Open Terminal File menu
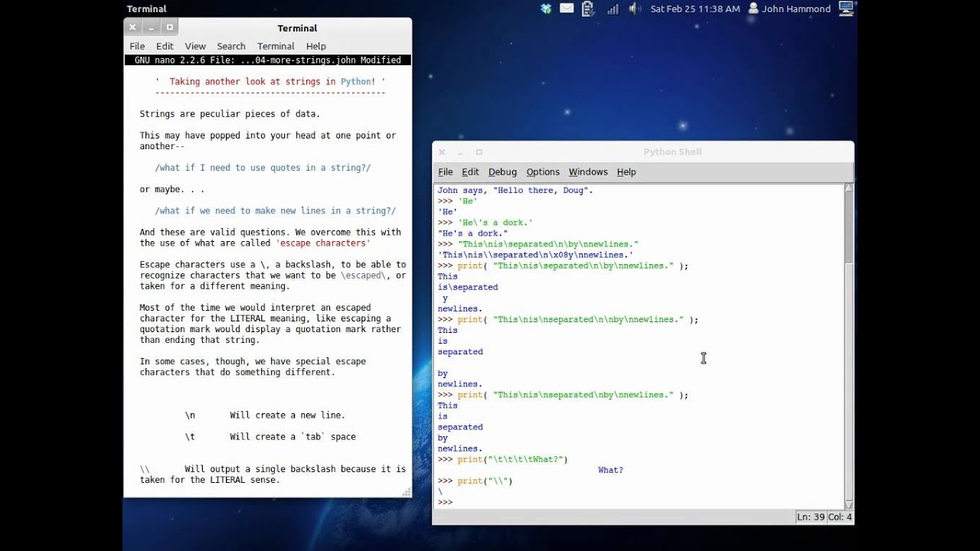The image size is (980, 551). pos(137,46)
